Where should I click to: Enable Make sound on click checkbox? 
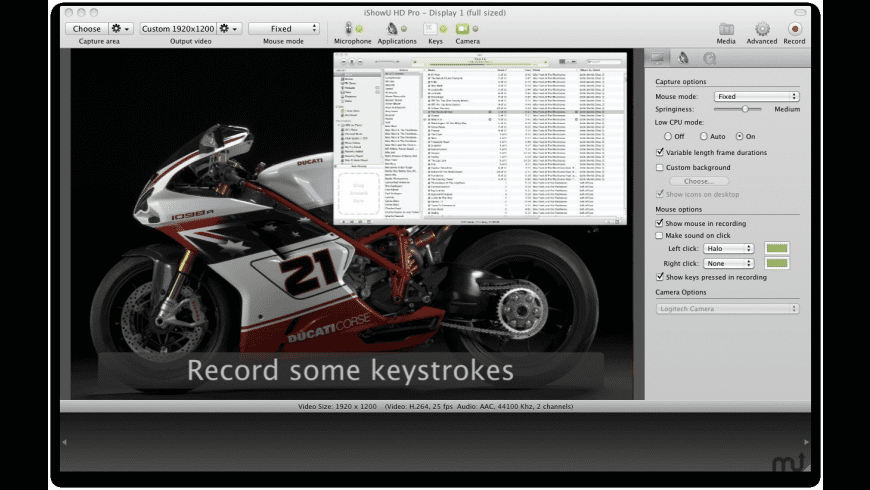(660, 235)
